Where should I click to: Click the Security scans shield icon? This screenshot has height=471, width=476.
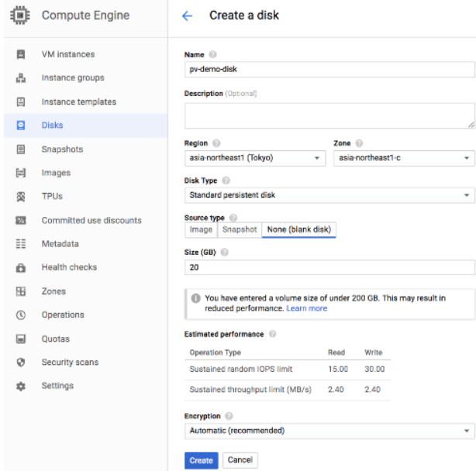(22, 363)
